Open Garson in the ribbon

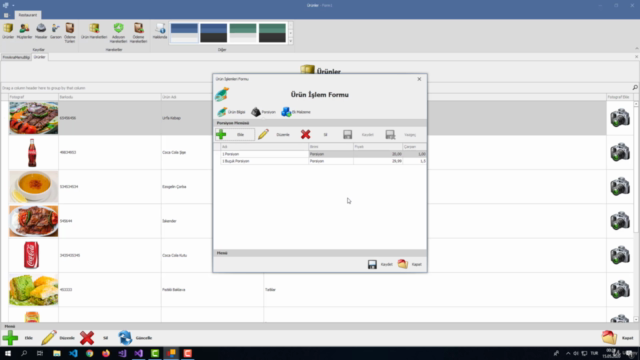coord(56,31)
